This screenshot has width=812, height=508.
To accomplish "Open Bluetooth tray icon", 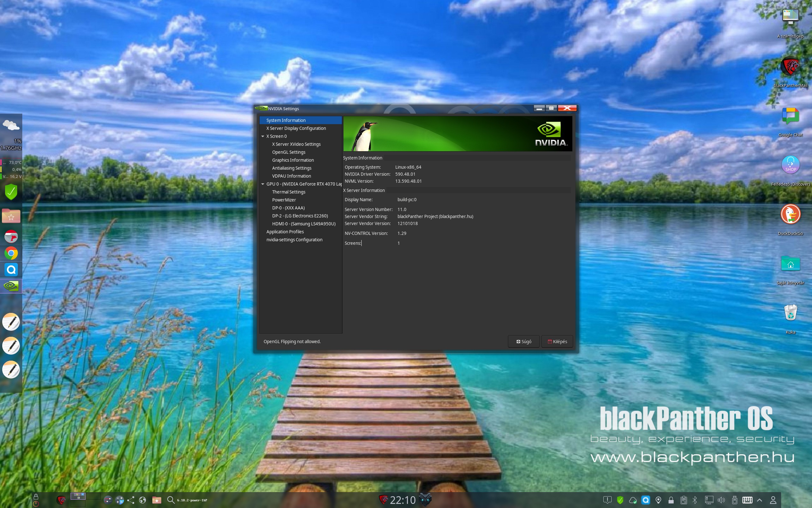I will tap(695, 500).
